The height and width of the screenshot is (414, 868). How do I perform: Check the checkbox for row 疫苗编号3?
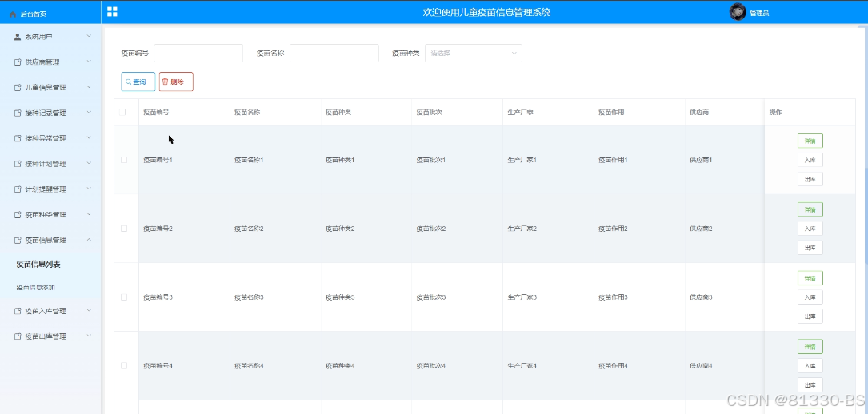(124, 297)
